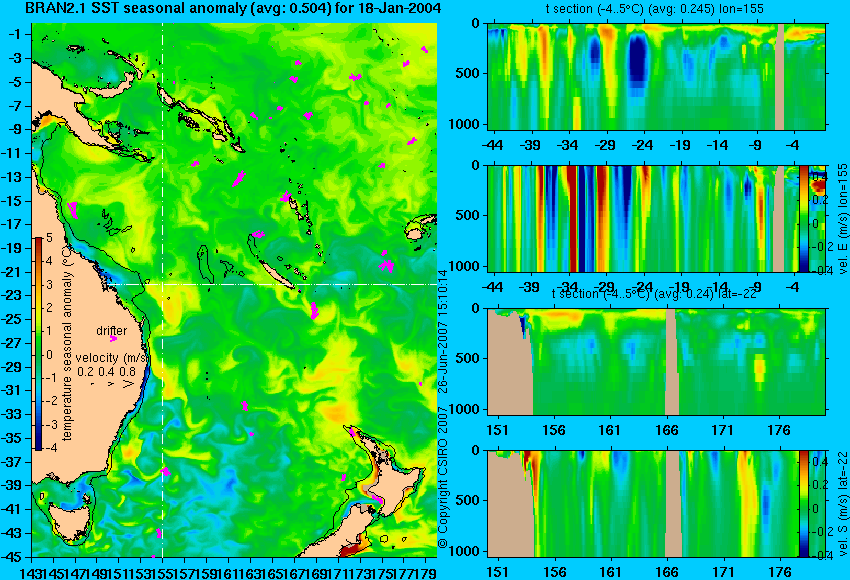Image resolution: width=850 pixels, height=580 pixels.
Task: Click the 't section (avg: 0.24) lat=-22' heading
Action: [x=654, y=294]
